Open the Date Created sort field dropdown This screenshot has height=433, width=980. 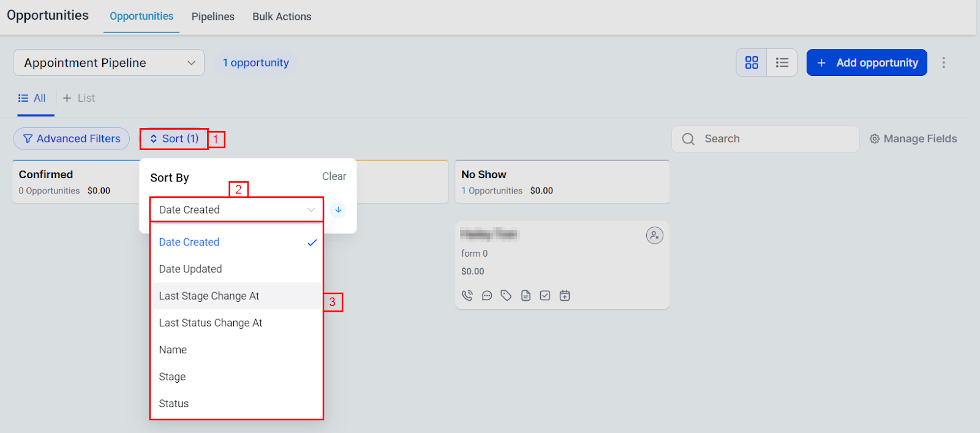coord(236,209)
